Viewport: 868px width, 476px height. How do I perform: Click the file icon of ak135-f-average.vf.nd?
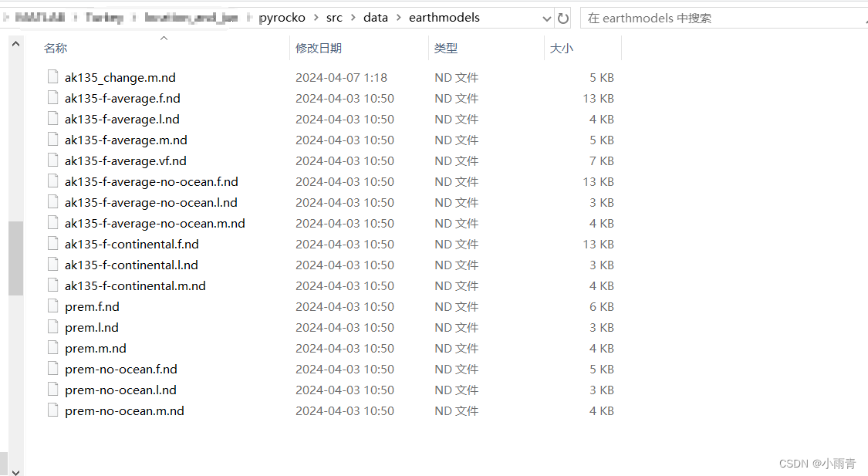point(52,160)
